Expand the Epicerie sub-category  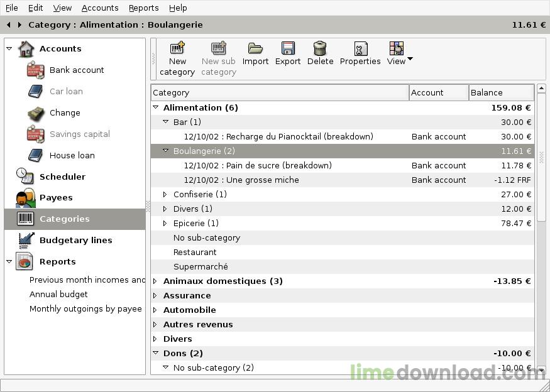click(x=165, y=223)
